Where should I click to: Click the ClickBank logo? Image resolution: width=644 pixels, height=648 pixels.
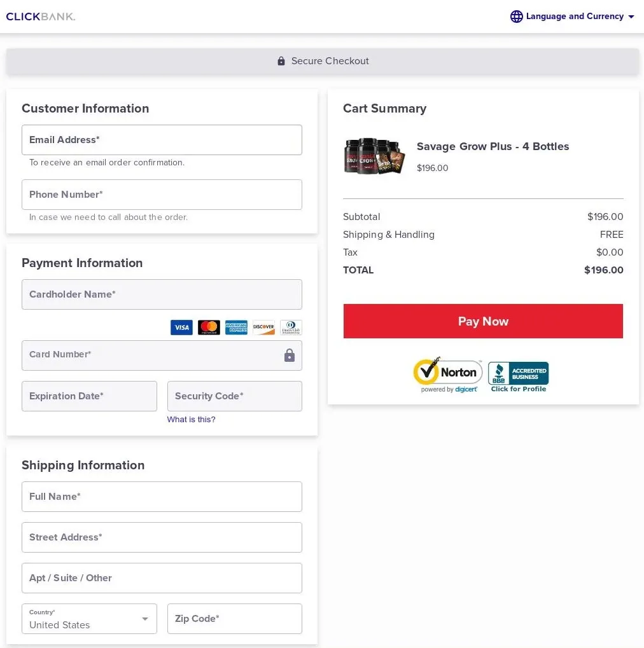41,17
